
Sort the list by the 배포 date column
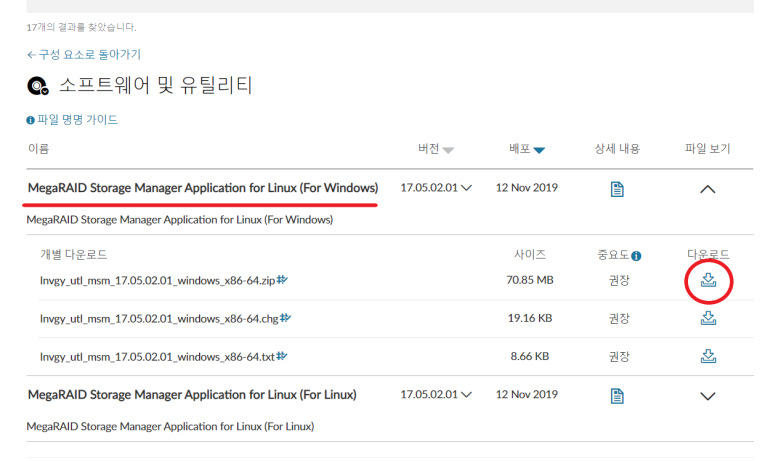pyautogui.click(x=527, y=149)
